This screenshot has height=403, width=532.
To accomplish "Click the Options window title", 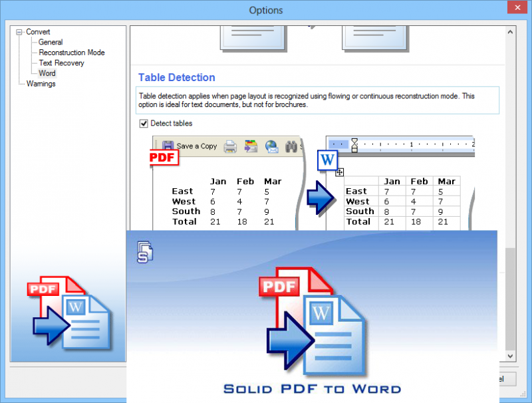I will (x=266, y=10).
